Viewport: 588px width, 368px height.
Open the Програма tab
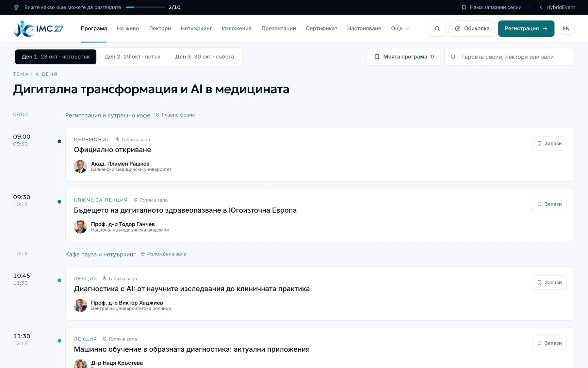pos(94,28)
